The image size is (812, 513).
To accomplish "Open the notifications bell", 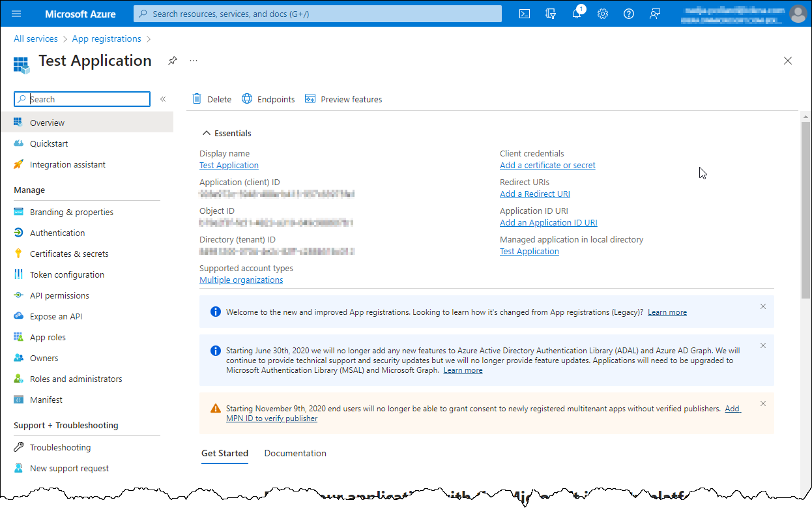I will click(577, 14).
